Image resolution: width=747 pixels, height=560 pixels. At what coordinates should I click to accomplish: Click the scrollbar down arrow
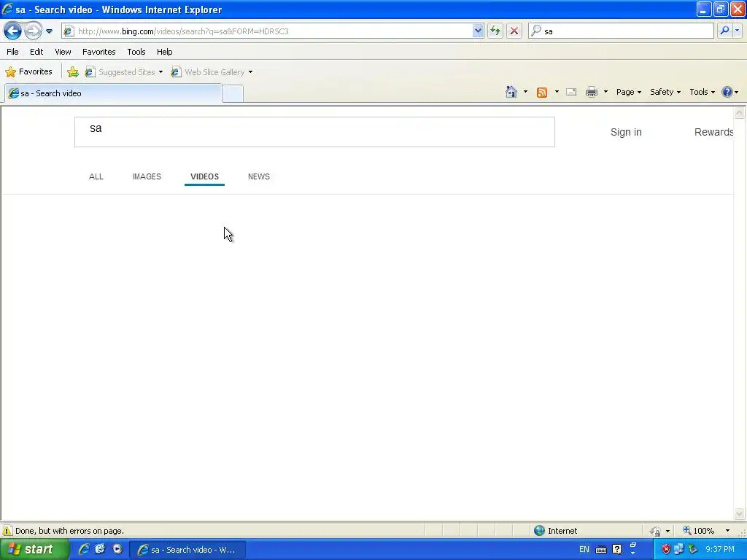[x=740, y=513]
